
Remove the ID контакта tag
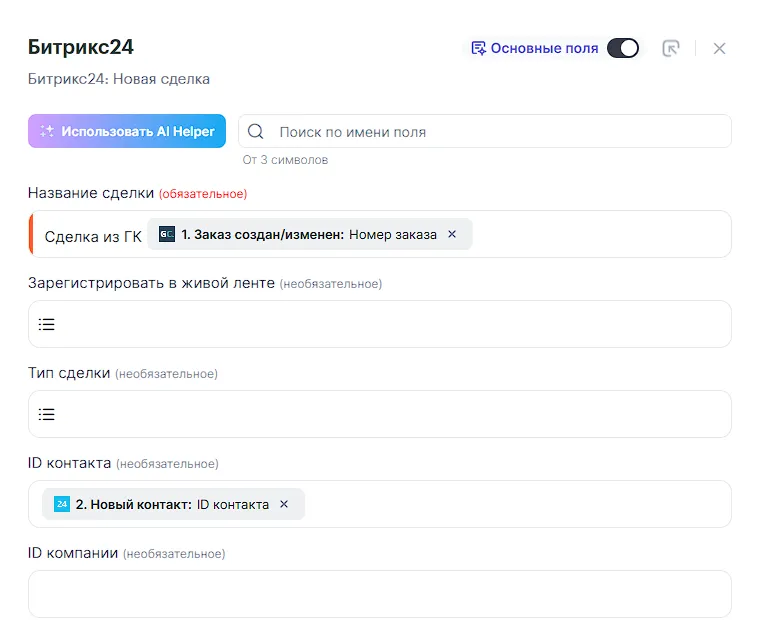point(284,504)
